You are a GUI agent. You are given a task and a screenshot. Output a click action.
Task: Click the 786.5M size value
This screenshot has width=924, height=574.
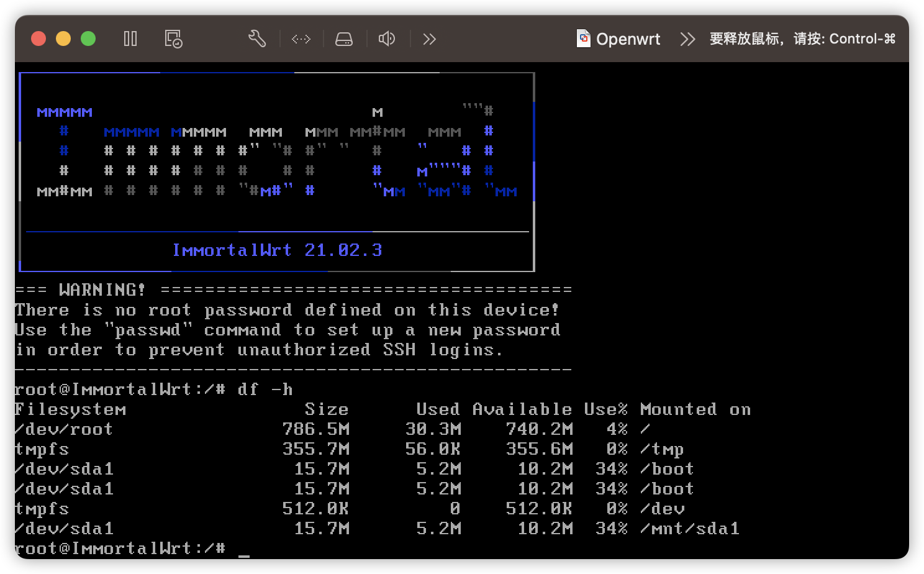coord(316,429)
